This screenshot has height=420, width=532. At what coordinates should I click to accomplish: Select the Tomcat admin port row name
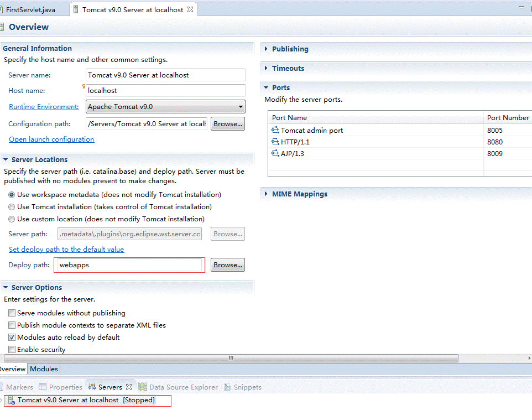pyautogui.click(x=312, y=131)
